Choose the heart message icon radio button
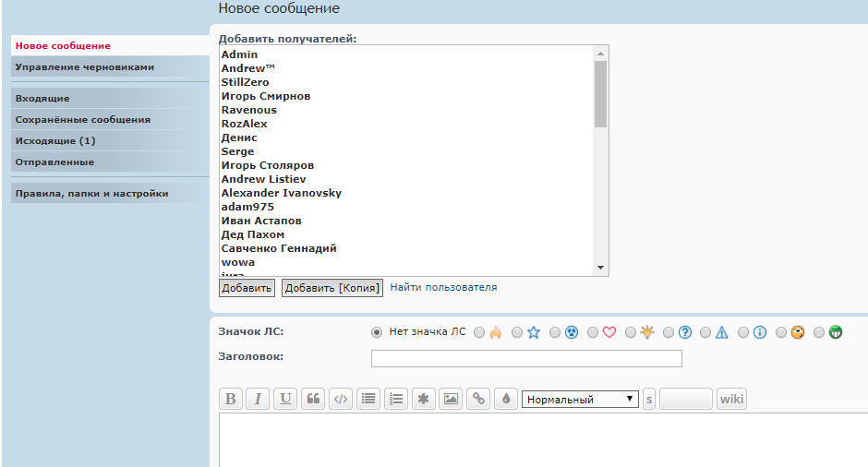 point(595,332)
